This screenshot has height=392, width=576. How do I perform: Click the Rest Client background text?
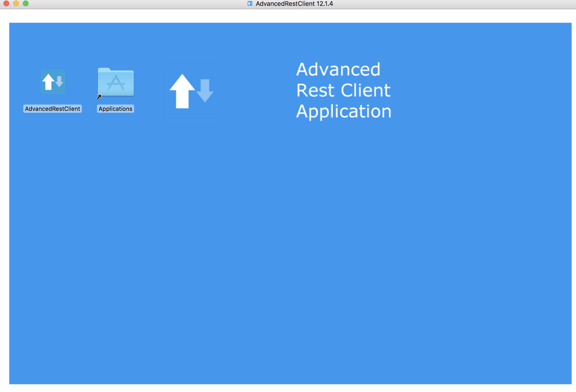tap(343, 90)
